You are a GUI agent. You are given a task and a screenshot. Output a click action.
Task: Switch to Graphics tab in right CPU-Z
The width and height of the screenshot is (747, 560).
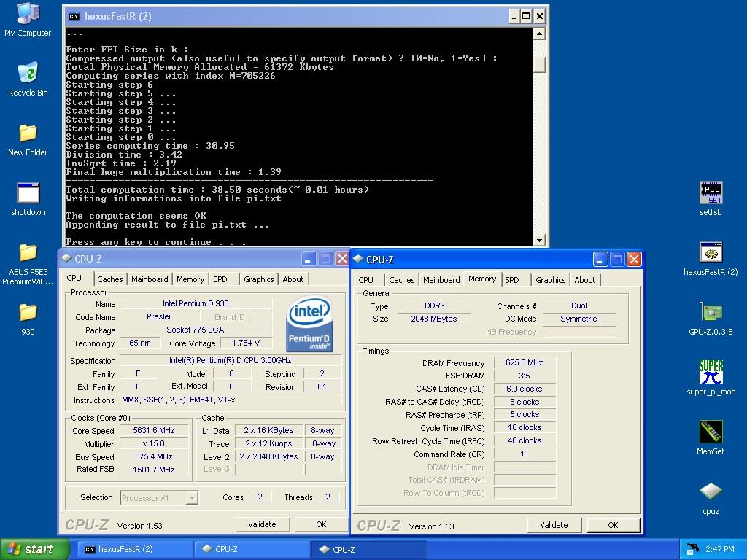tap(550, 280)
